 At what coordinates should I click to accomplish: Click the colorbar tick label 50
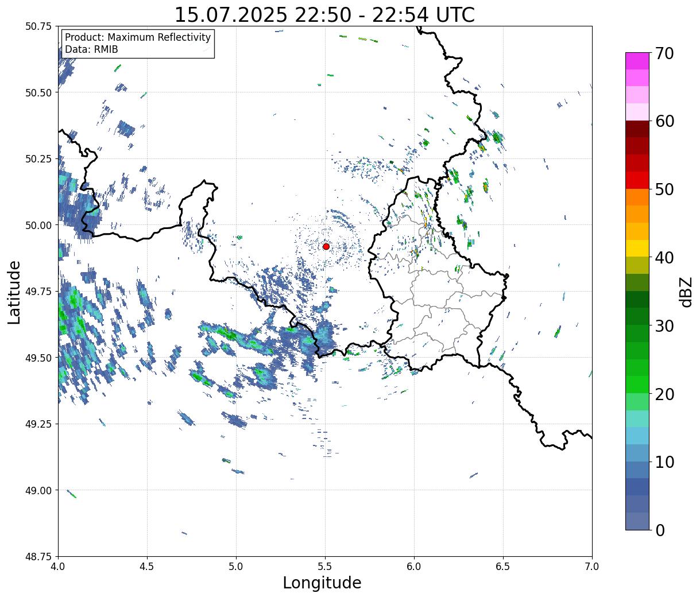(664, 189)
